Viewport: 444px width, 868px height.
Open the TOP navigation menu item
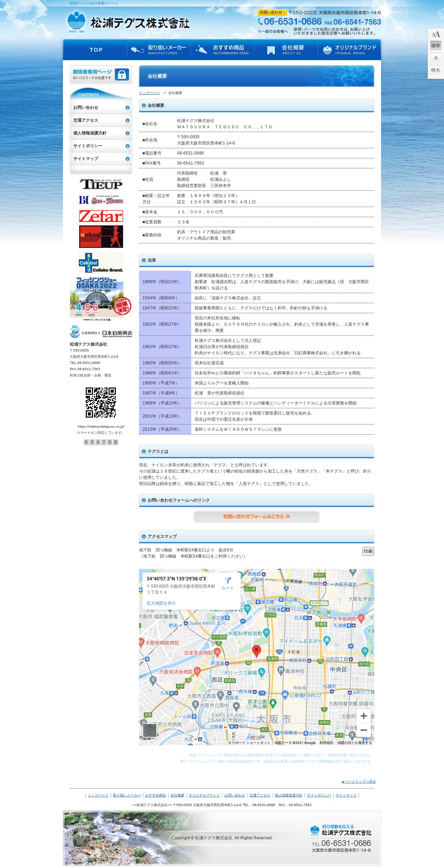tap(95, 50)
